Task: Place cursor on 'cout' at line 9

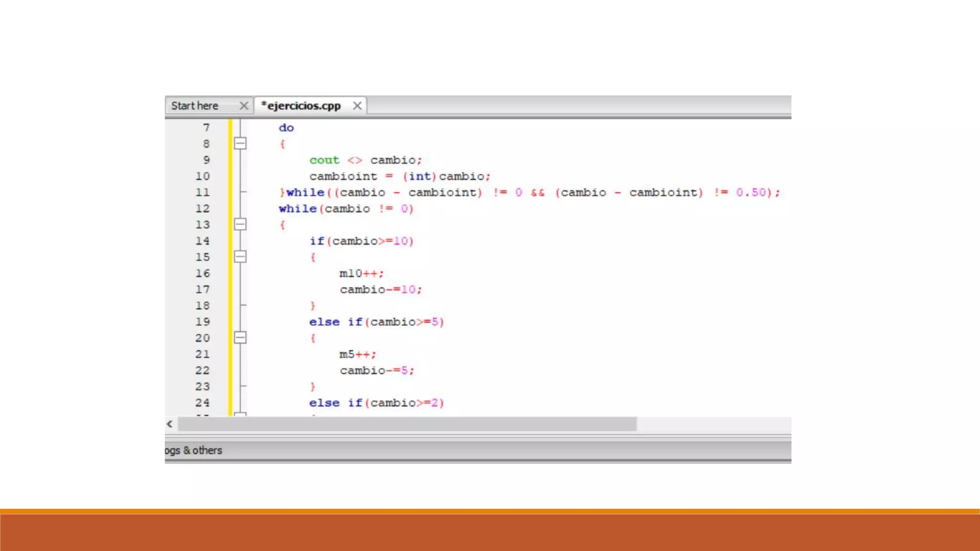Action: pyautogui.click(x=324, y=160)
